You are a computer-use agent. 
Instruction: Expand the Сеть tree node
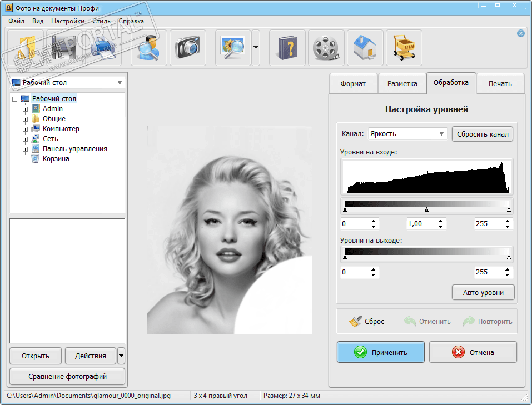tap(25, 139)
